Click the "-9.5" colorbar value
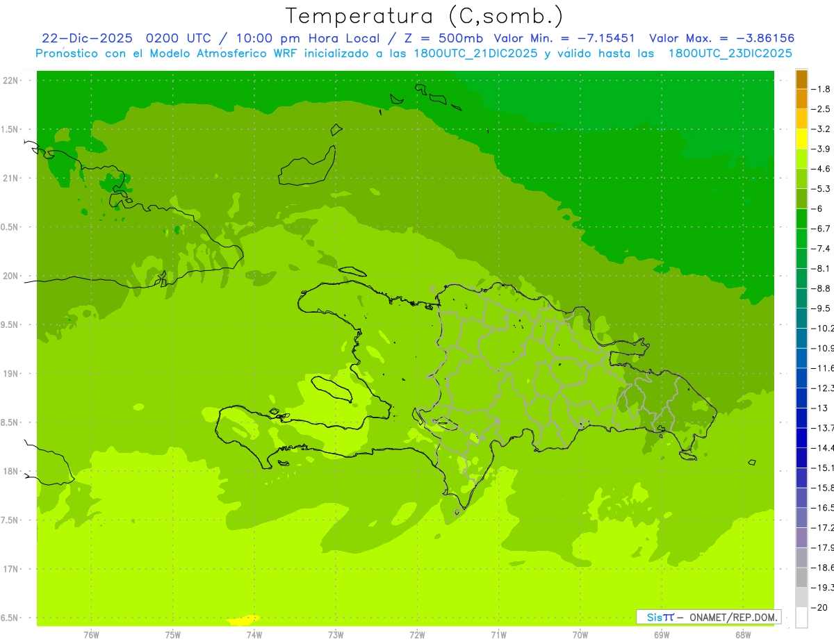 click(x=821, y=308)
